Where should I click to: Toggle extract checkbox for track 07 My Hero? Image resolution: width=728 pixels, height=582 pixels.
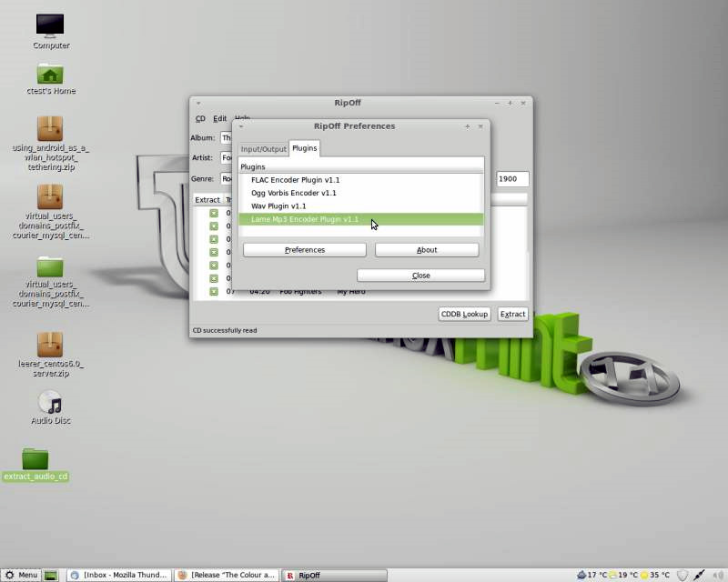point(214,291)
